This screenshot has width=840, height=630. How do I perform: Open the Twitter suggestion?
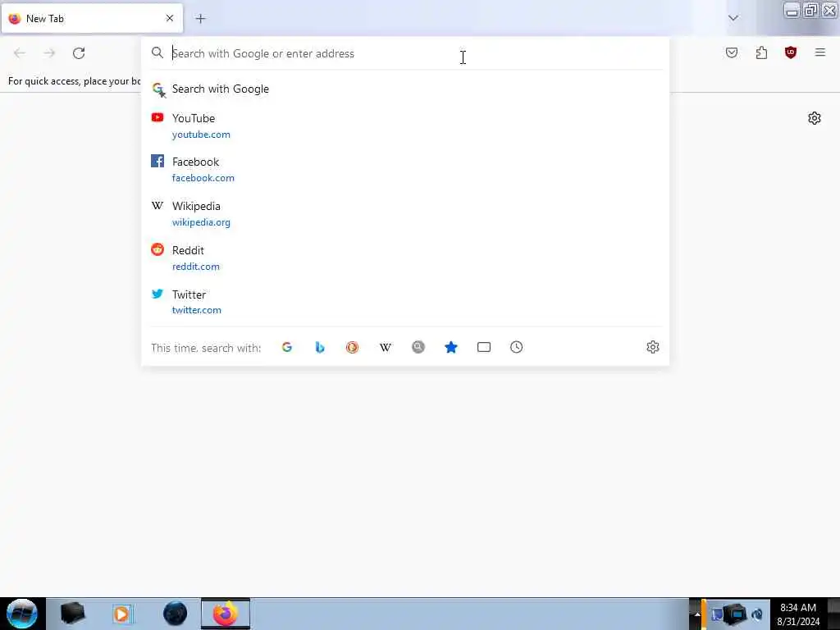(x=405, y=302)
